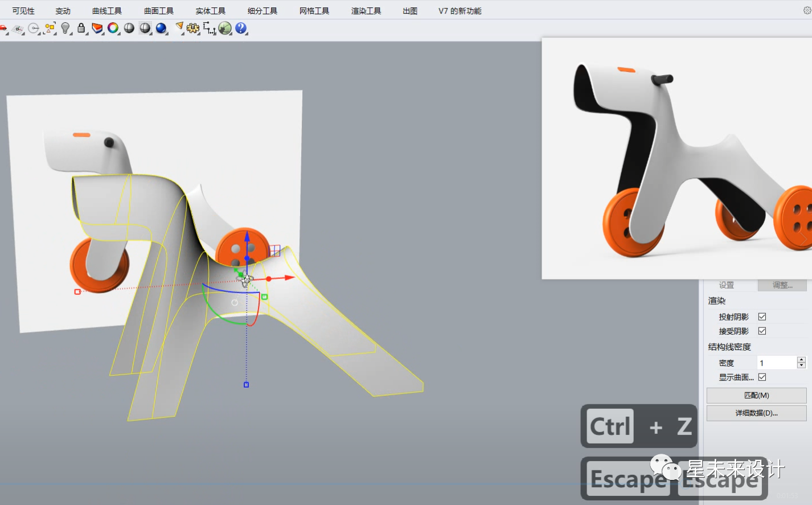Switch to the 渲染工具 tab
812x505 pixels.
(366, 11)
